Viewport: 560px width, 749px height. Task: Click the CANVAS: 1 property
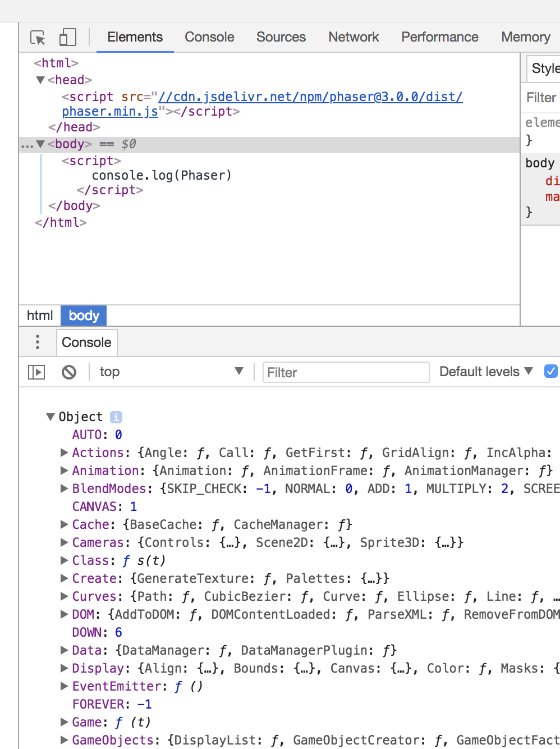point(104,506)
